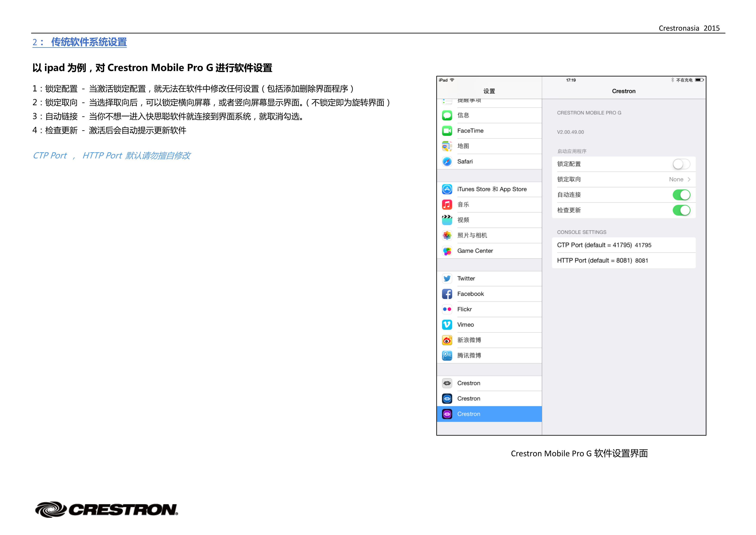The image size is (756, 535).
Task: Follow the 传统软件系统设置 heading link
Action: click(x=79, y=42)
